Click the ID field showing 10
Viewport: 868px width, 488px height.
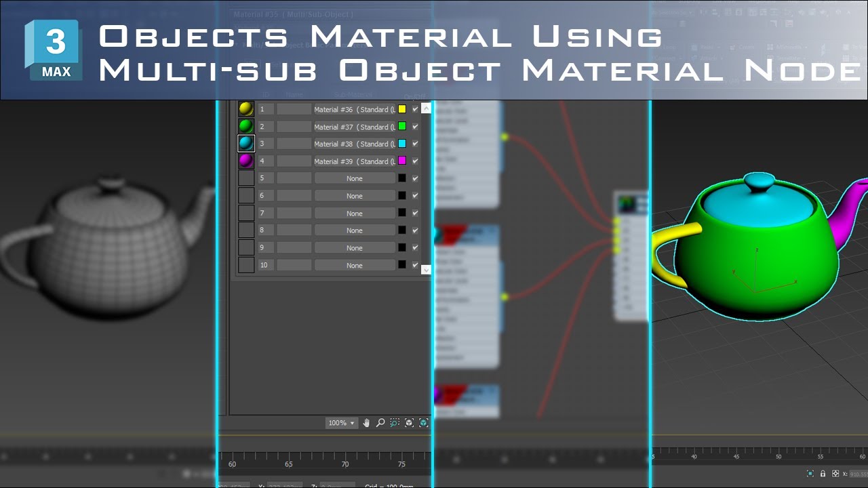265,265
